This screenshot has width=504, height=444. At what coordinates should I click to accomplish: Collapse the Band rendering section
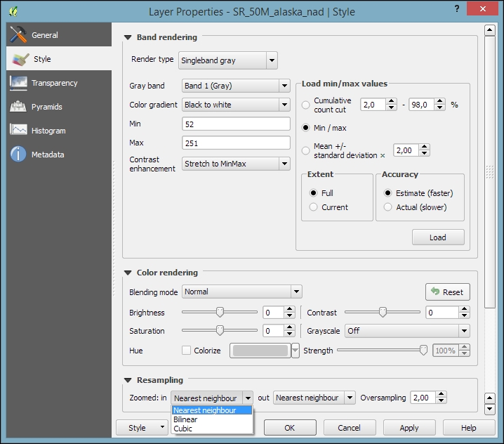click(128, 37)
